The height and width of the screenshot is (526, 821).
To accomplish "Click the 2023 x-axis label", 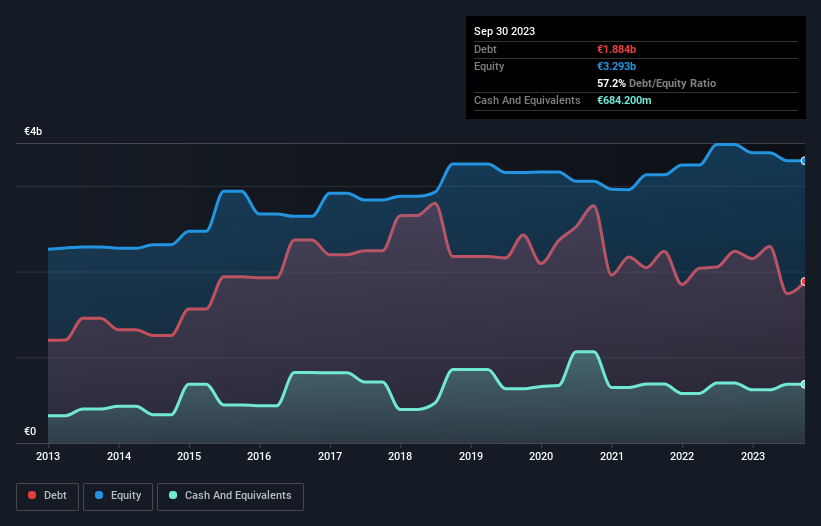I will tap(752, 456).
